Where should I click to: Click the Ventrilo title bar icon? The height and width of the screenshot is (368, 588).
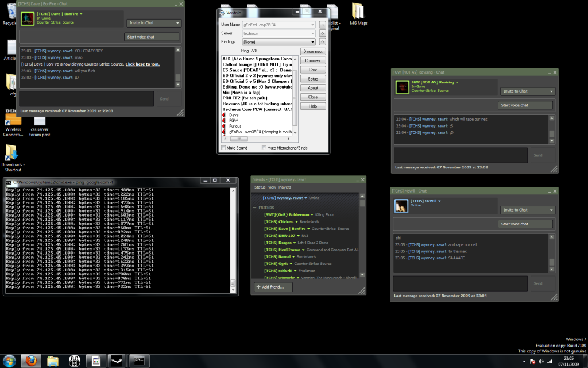pyautogui.click(x=222, y=13)
